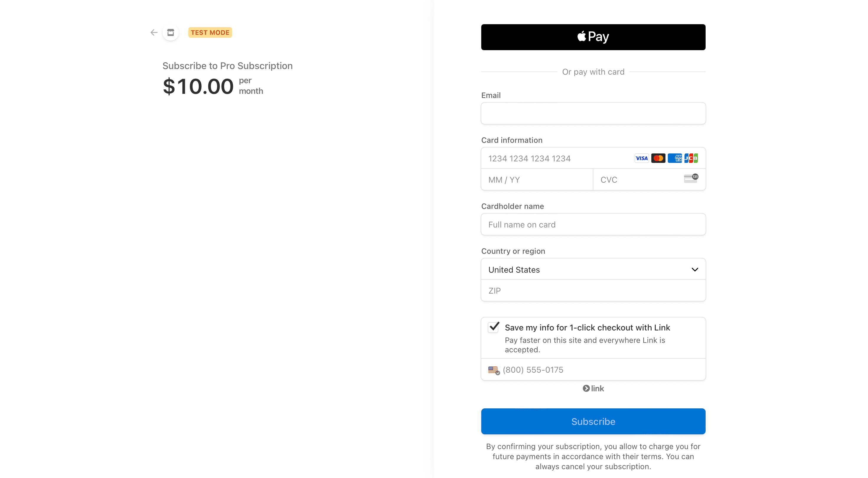The width and height of the screenshot is (868, 478).
Task: Click the JCB card logo
Action: [691, 158]
